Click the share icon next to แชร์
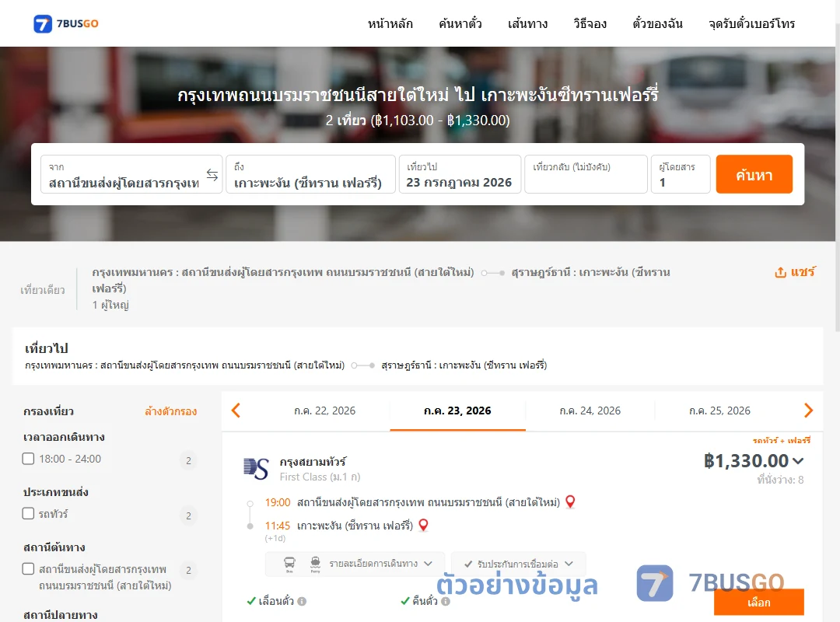 click(780, 273)
